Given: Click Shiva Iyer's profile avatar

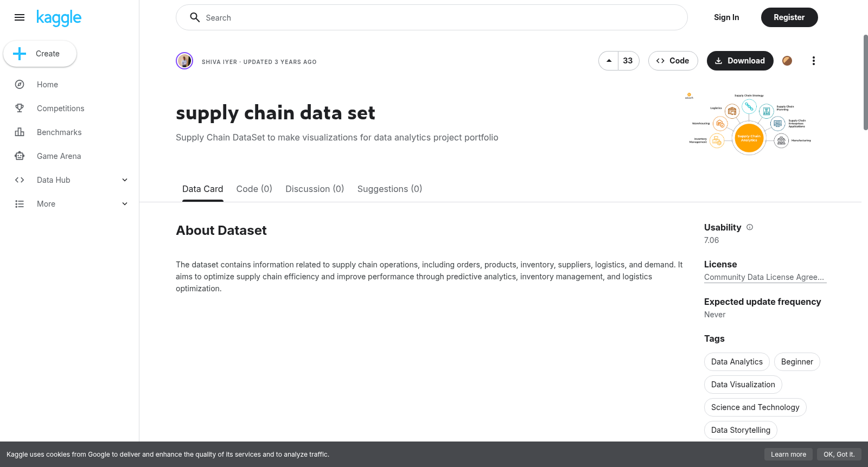Looking at the screenshot, I should (x=184, y=61).
